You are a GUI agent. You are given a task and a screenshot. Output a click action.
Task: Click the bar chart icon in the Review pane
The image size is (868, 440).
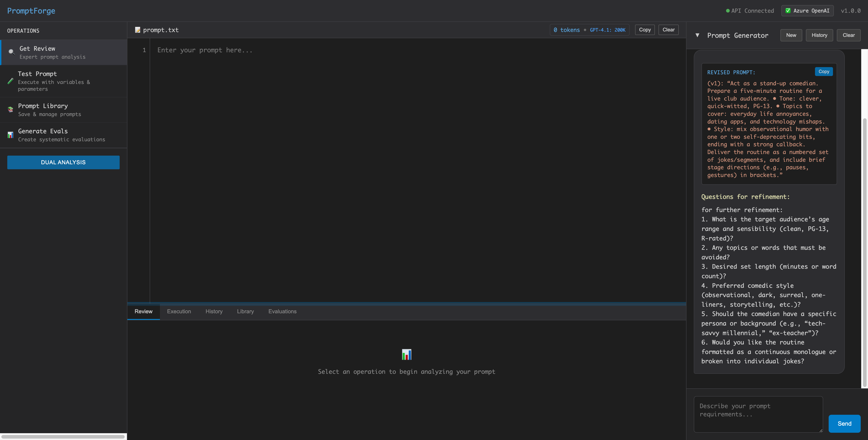(x=406, y=354)
